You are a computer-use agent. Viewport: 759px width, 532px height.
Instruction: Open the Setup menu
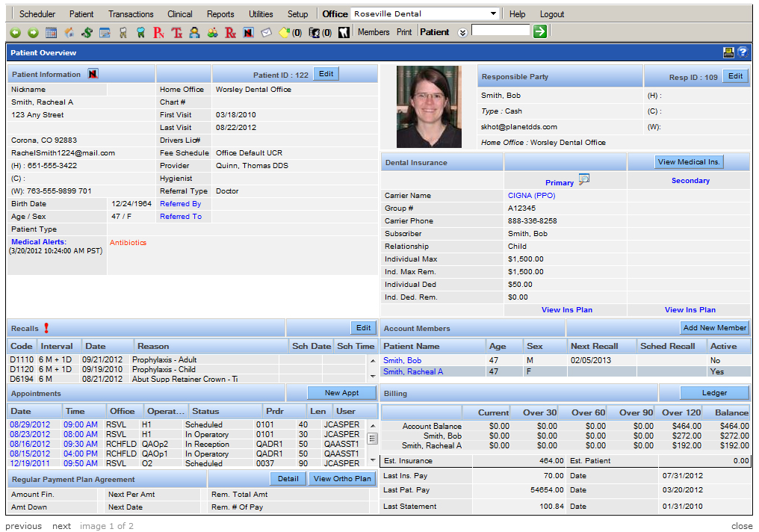click(x=297, y=14)
